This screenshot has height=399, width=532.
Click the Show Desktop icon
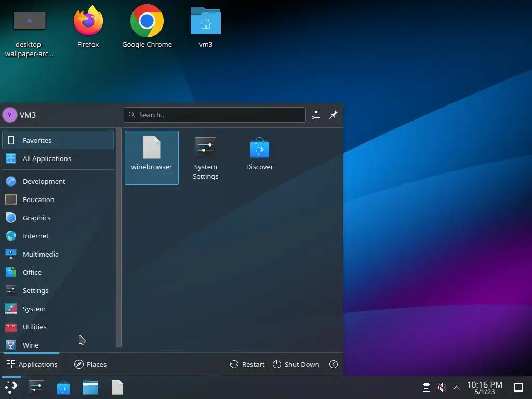[x=518, y=388]
